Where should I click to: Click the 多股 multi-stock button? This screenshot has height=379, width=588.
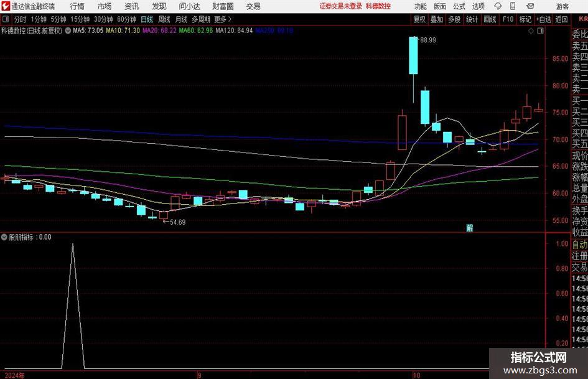(454, 19)
